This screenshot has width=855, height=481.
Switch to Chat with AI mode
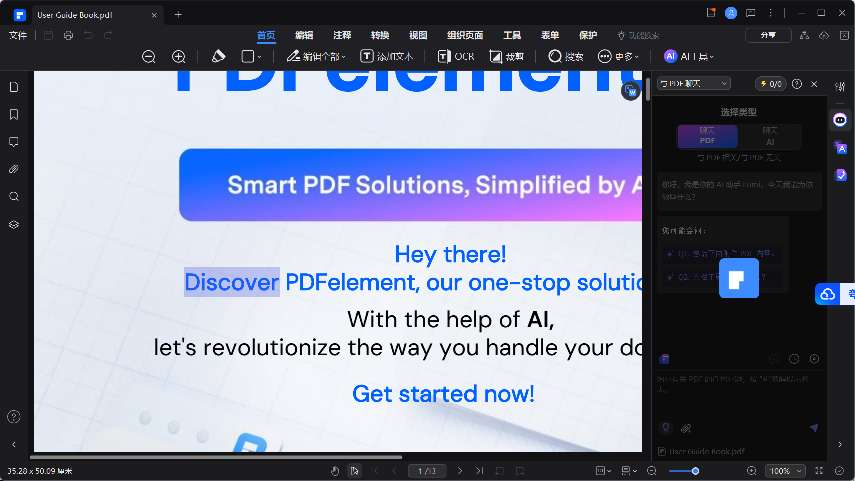coord(769,136)
